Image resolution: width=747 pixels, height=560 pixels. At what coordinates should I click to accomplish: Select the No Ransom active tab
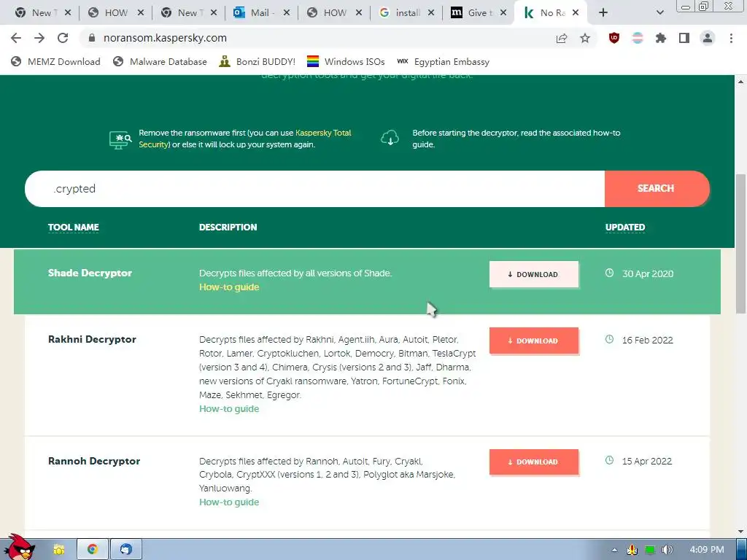point(551,13)
